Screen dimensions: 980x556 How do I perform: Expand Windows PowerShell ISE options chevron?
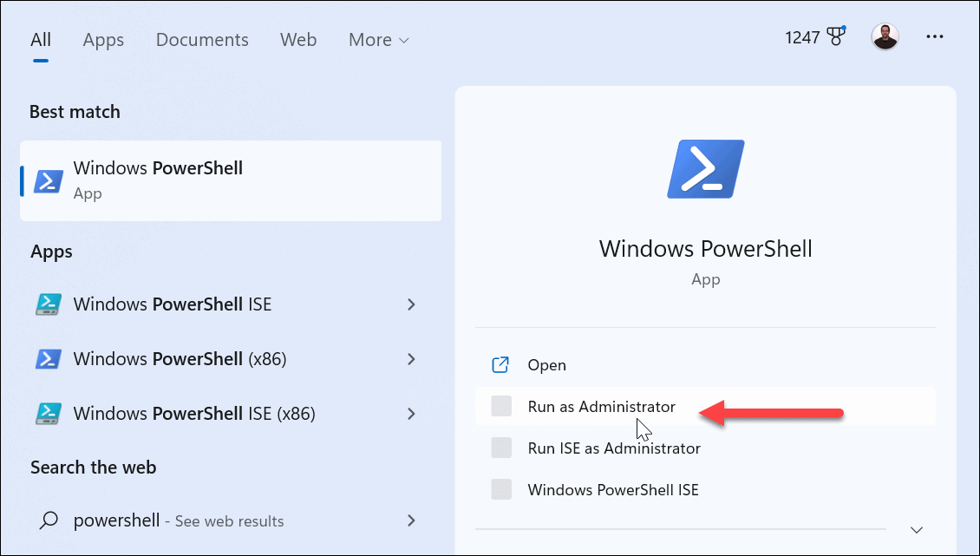[411, 304]
